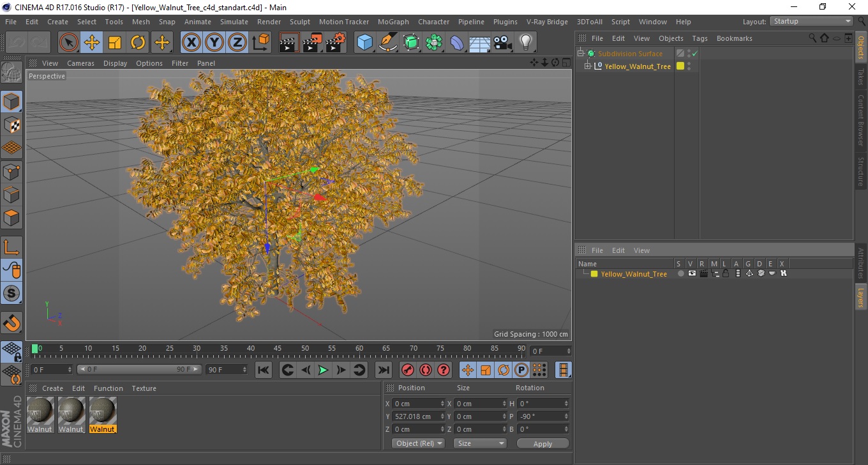Add a Cube primitive object

pos(365,43)
